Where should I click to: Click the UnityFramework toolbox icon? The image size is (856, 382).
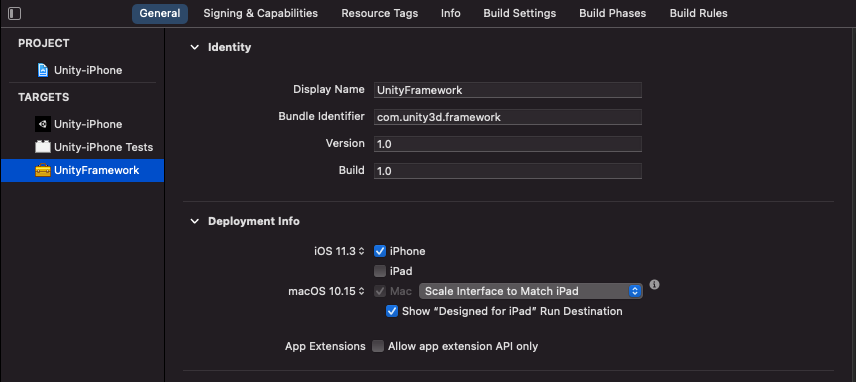[43, 170]
